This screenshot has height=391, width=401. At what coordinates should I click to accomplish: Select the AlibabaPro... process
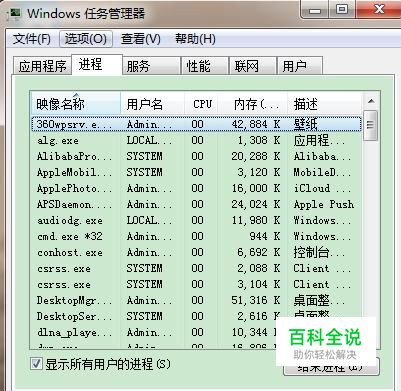pos(196,156)
